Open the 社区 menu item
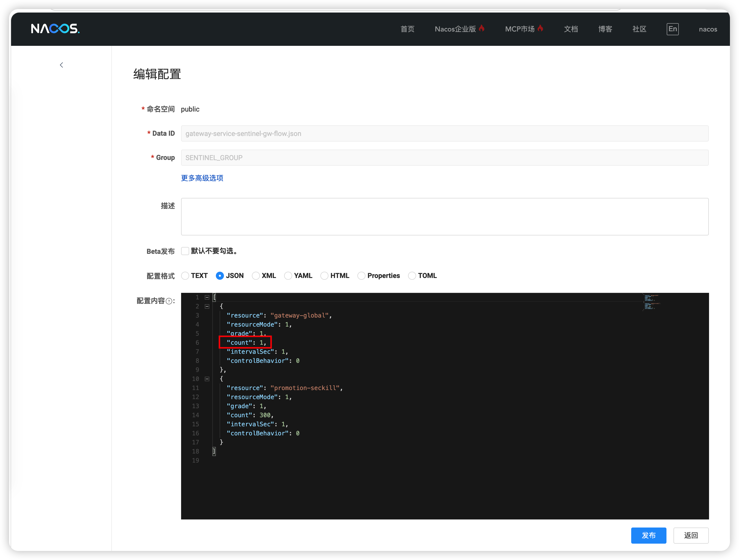This screenshot has height=560, width=739. [x=639, y=29]
